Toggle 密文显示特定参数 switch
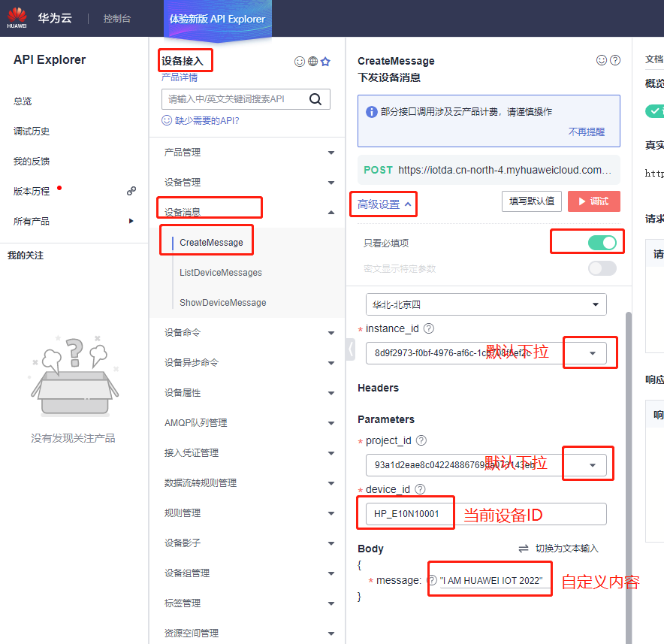The image size is (664, 644). [x=602, y=268]
